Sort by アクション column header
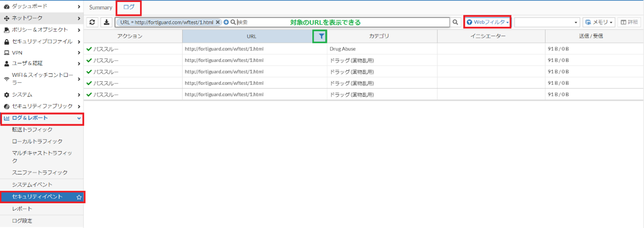The image size is (644, 228). point(130,36)
